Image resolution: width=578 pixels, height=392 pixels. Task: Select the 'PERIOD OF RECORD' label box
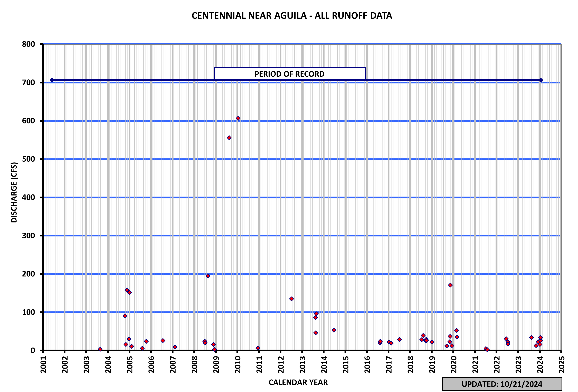pyautogui.click(x=290, y=74)
